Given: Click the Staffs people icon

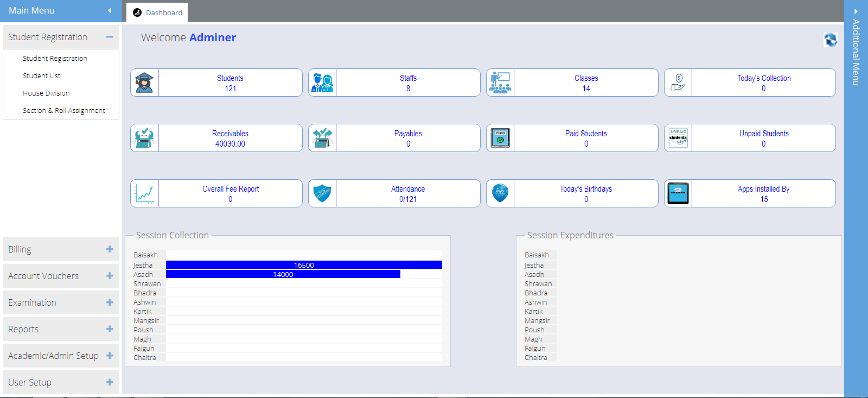Looking at the screenshot, I should [x=322, y=83].
